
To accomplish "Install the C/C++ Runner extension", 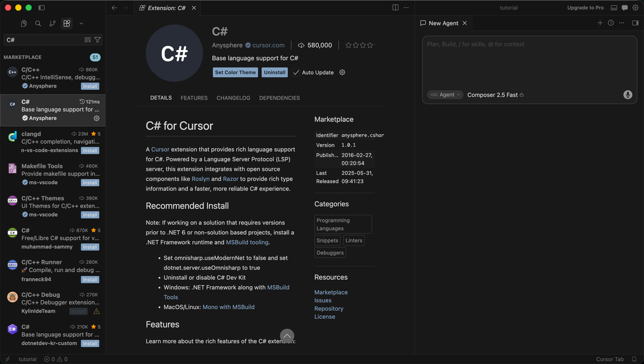I will 90,279.
